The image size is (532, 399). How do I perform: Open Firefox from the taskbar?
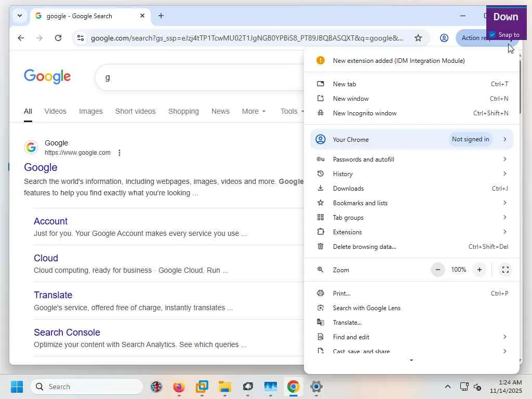pos(179,387)
